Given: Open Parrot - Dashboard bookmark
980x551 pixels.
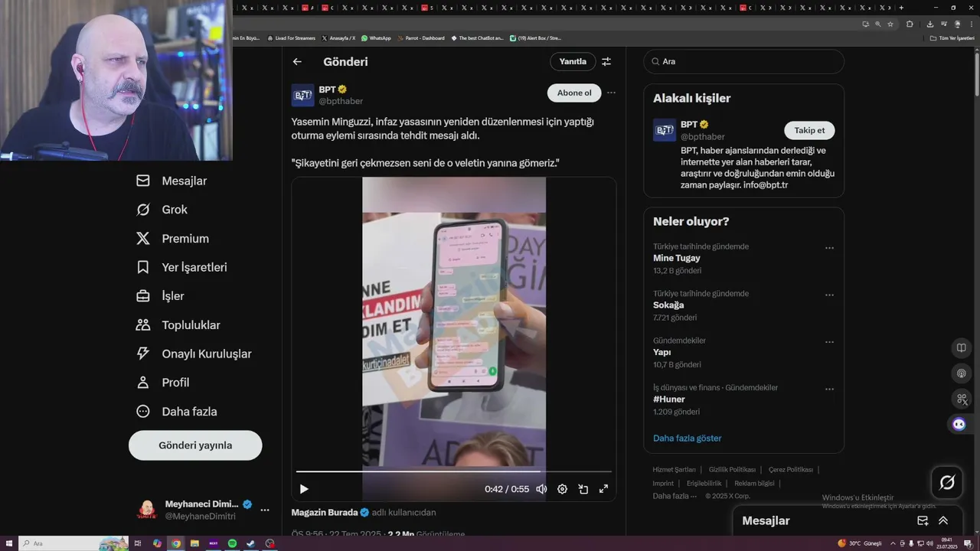Looking at the screenshot, I should tap(421, 38).
